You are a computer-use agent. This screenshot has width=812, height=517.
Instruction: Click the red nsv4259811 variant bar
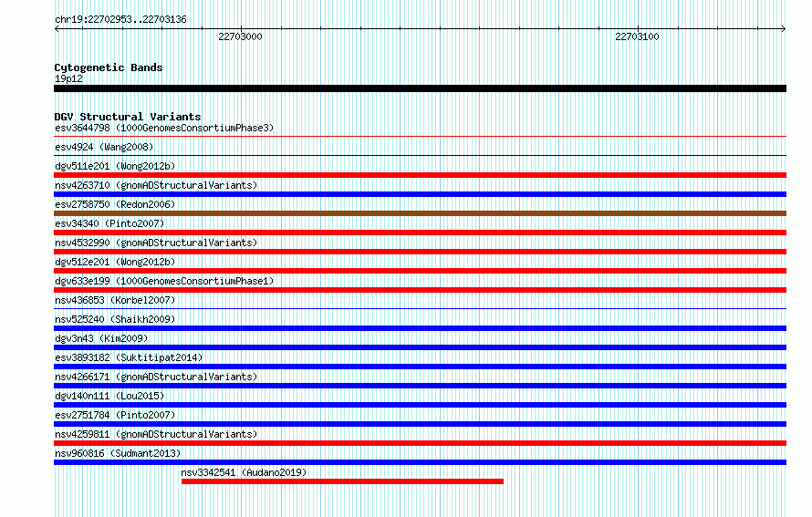(420, 443)
